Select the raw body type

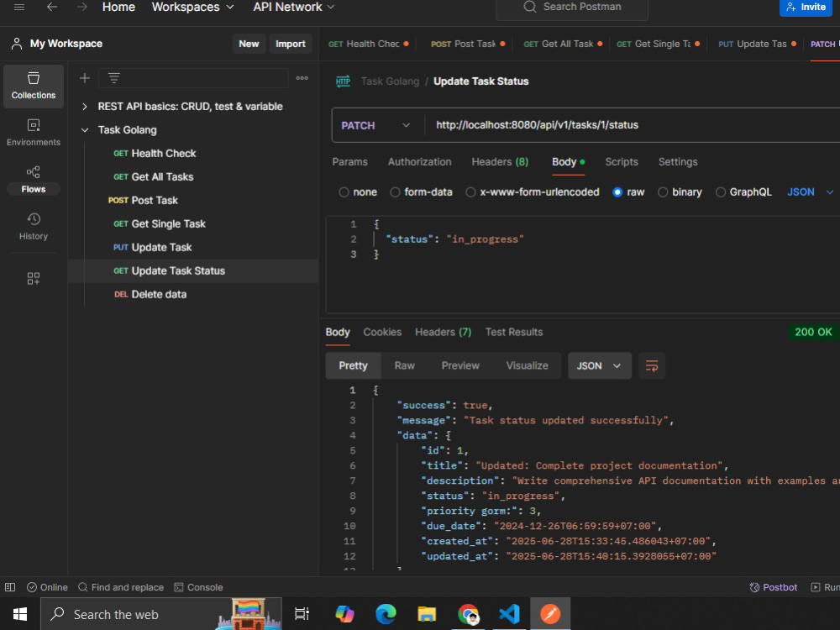(x=617, y=192)
